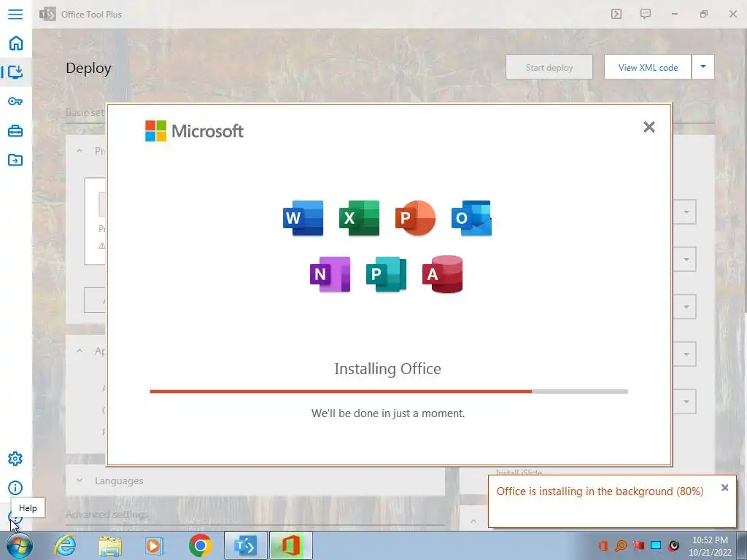Open the Convert documents folder icon in sidebar
The height and width of the screenshot is (560, 747).
coord(15,160)
